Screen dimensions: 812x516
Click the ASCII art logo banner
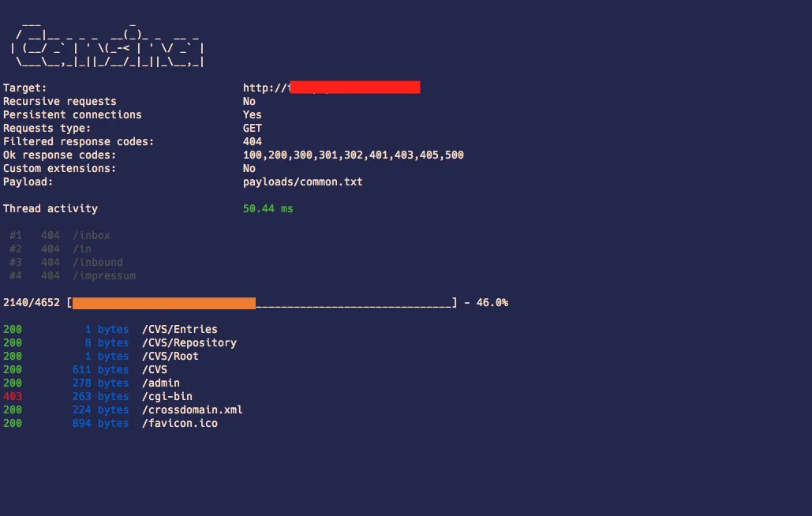click(x=107, y=46)
